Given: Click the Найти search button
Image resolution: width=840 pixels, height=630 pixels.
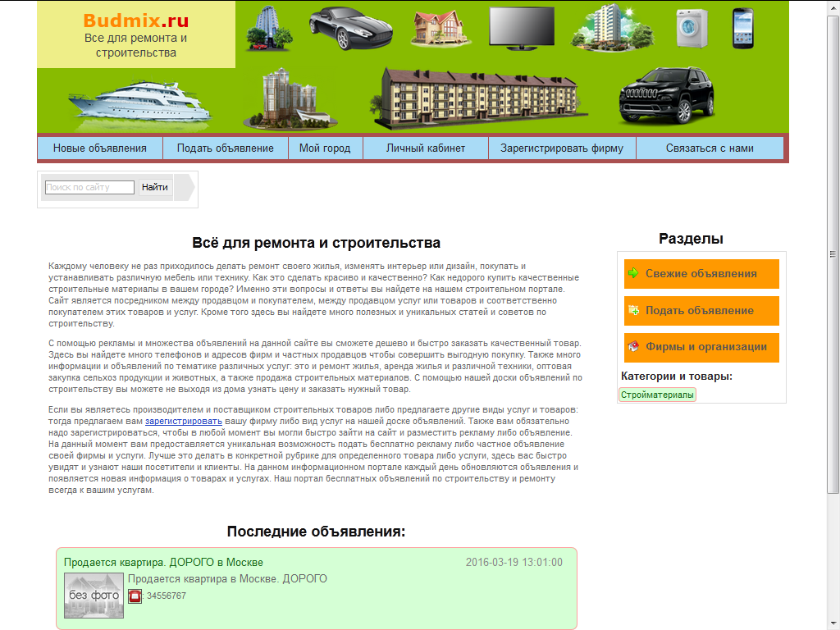Looking at the screenshot, I should click(155, 187).
